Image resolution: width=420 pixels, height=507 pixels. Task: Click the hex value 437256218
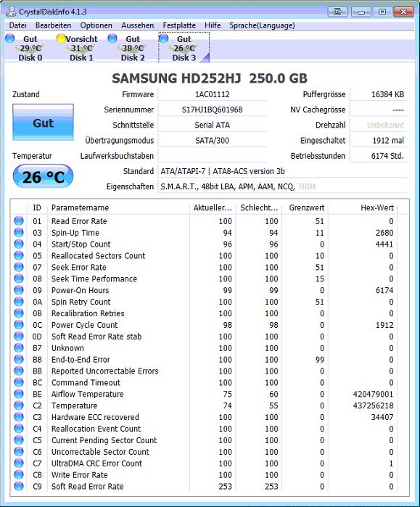(x=373, y=405)
